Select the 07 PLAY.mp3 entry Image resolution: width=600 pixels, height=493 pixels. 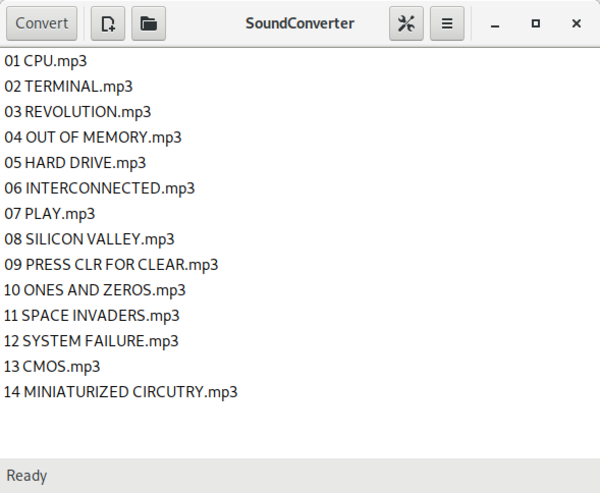tap(50, 213)
